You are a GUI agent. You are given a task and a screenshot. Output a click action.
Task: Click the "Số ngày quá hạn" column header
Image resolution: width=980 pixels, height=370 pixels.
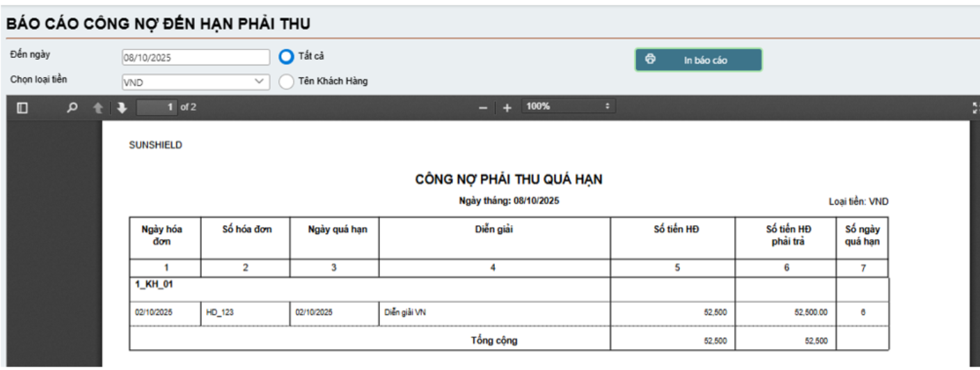click(862, 236)
